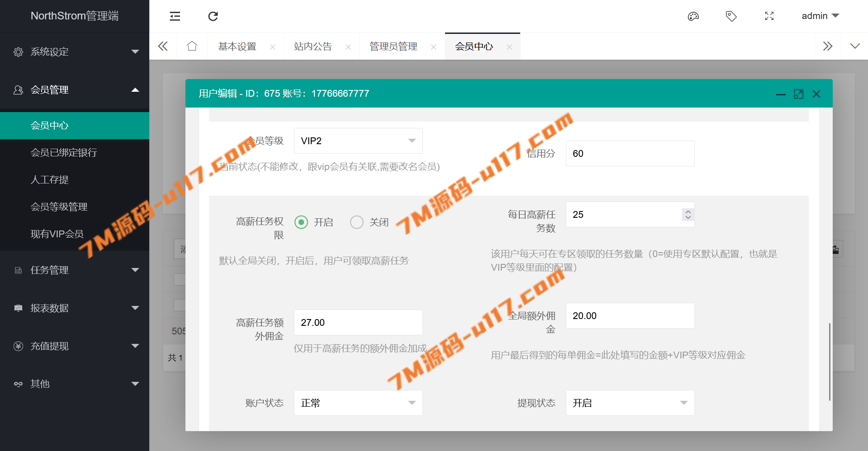Open the 会员等级 VIP2 dropdown
The width and height of the screenshot is (868, 451).
tap(358, 141)
